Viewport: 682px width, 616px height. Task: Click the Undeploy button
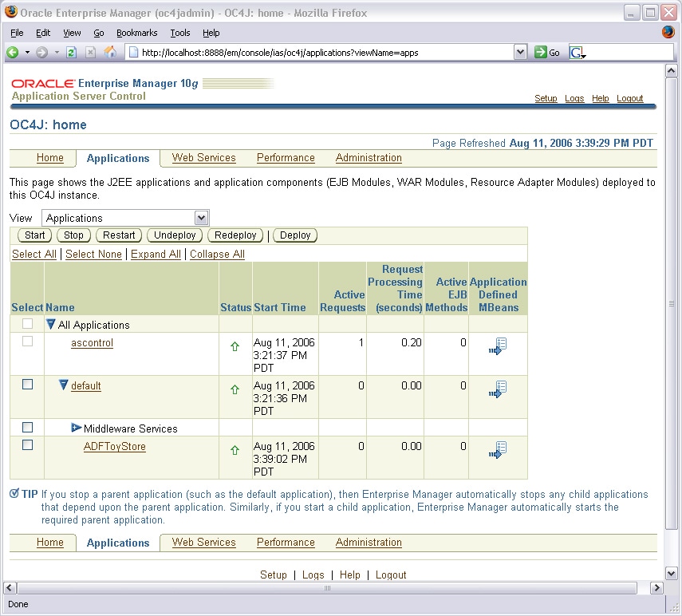175,235
